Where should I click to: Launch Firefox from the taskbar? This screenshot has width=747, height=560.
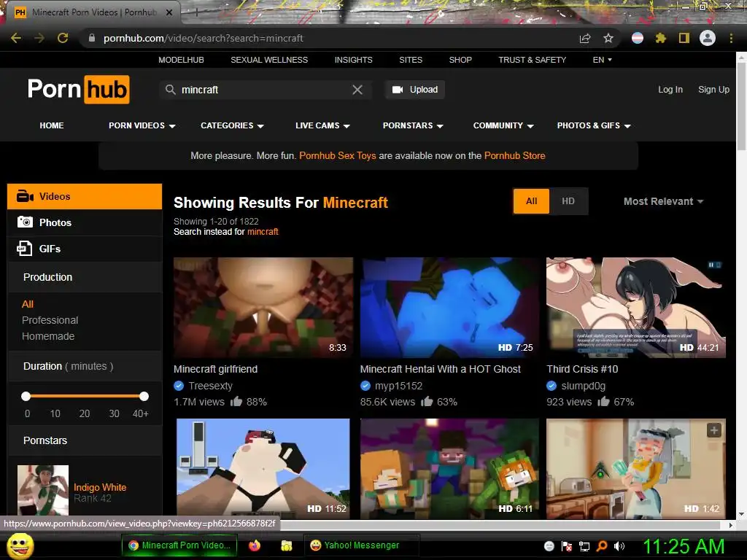(255, 545)
